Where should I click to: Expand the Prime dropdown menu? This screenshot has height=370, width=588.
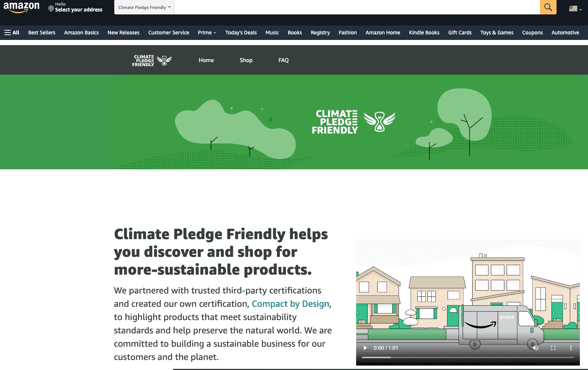pyautogui.click(x=207, y=33)
